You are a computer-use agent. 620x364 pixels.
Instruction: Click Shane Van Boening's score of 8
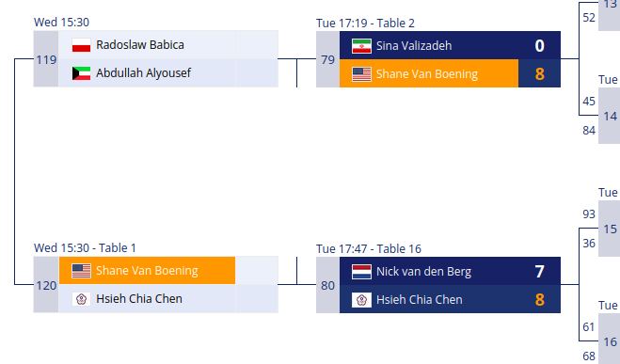click(539, 74)
